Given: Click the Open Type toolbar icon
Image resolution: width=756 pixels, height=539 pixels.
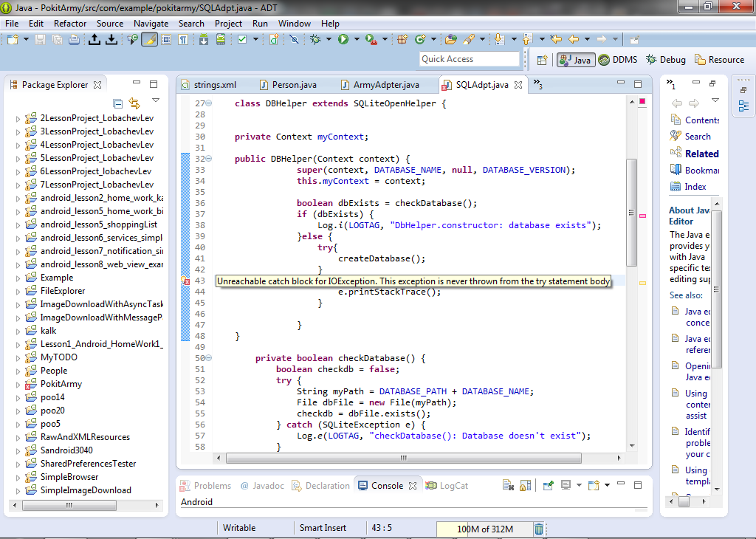Looking at the screenshot, I should [x=451, y=40].
